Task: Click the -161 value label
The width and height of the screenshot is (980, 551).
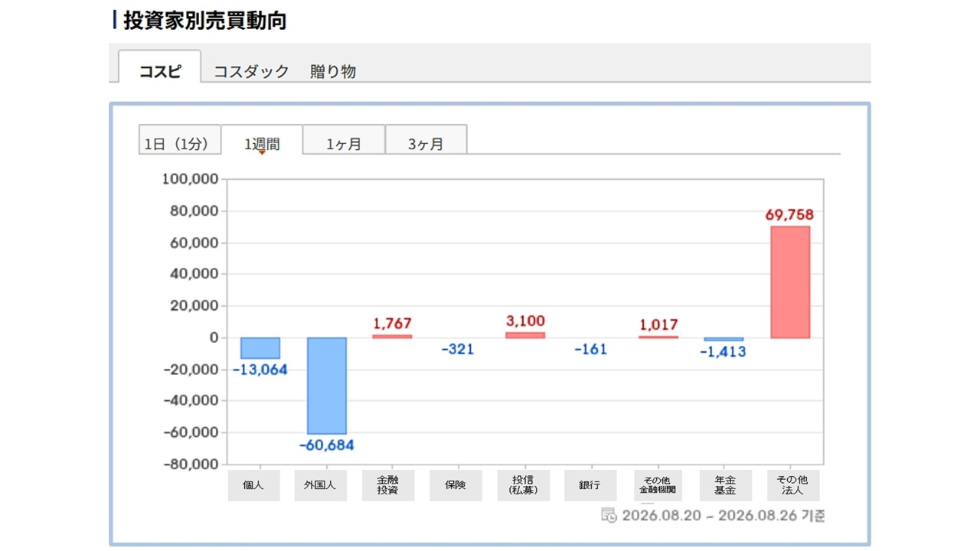Action: pos(591,349)
